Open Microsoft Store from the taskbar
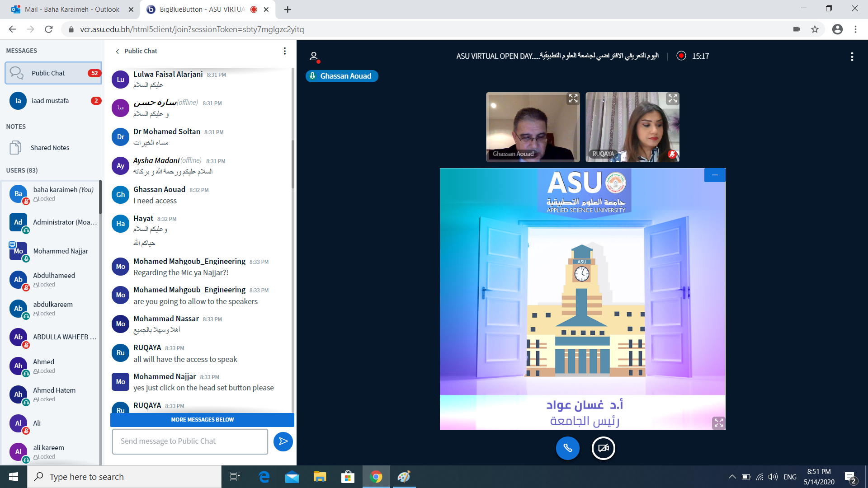868x488 pixels. click(x=348, y=477)
